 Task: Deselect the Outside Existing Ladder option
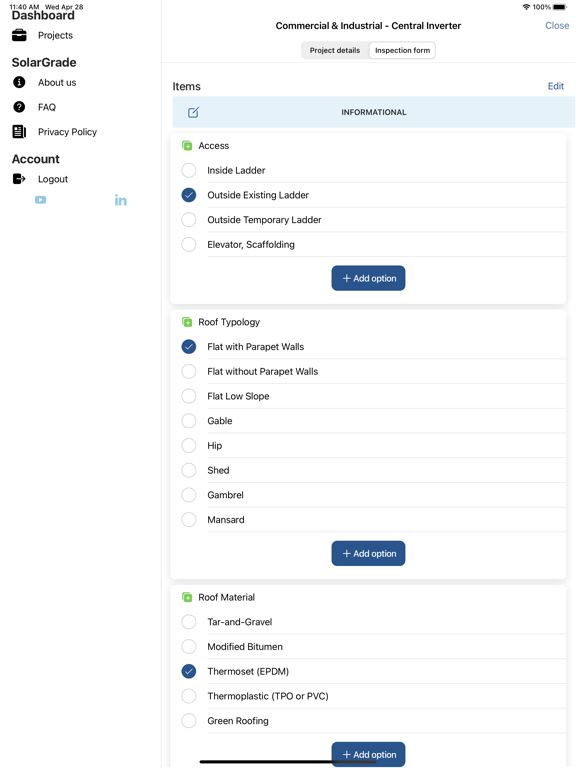189,195
